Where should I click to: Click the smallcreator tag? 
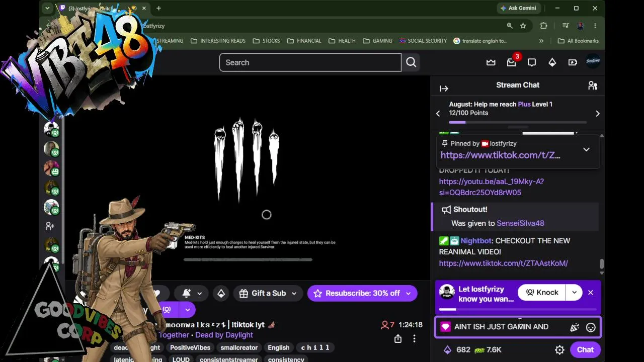(x=239, y=347)
